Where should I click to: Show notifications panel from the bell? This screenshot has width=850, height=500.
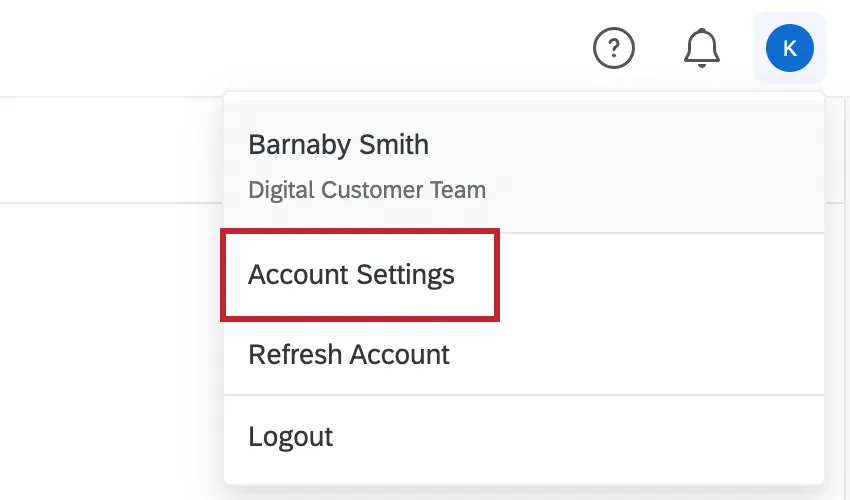click(701, 48)
